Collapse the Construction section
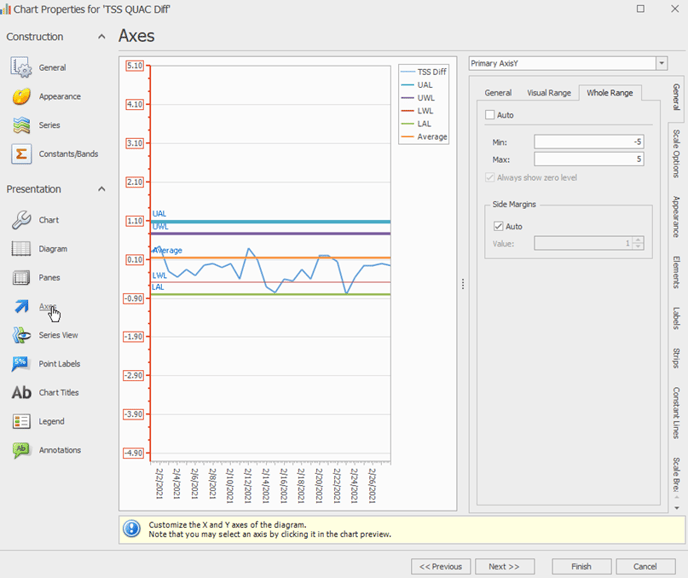The image size is (688, 578). [101, 36]
